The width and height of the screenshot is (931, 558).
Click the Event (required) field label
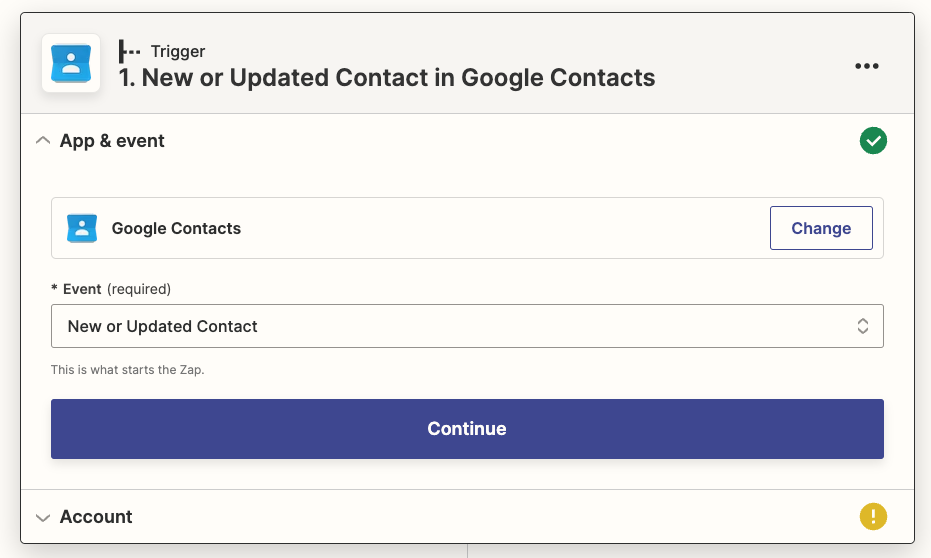tap(111, 289)
